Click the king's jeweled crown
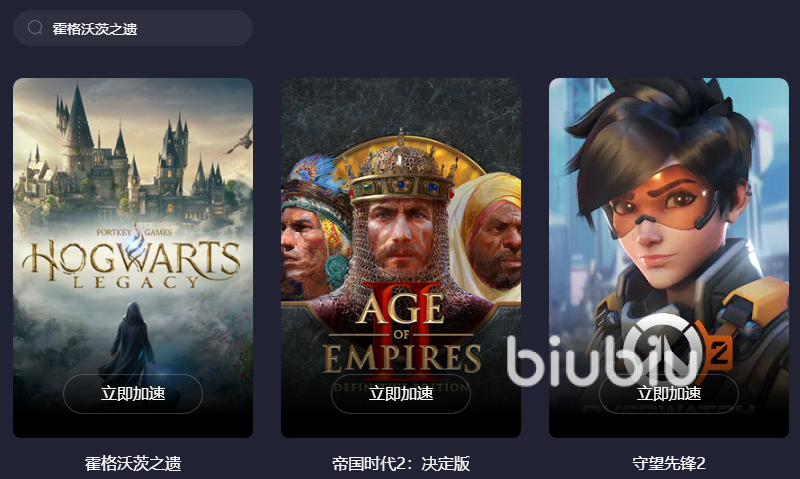Screen dimensions: 800x479 pos(401,171)
